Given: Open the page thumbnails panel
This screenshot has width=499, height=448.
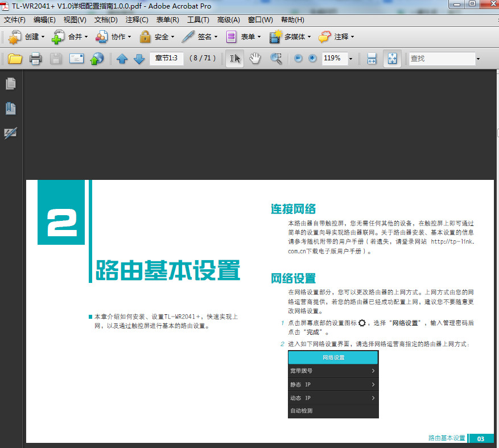Looking at the screenshot, I should [x=11, y=83].
